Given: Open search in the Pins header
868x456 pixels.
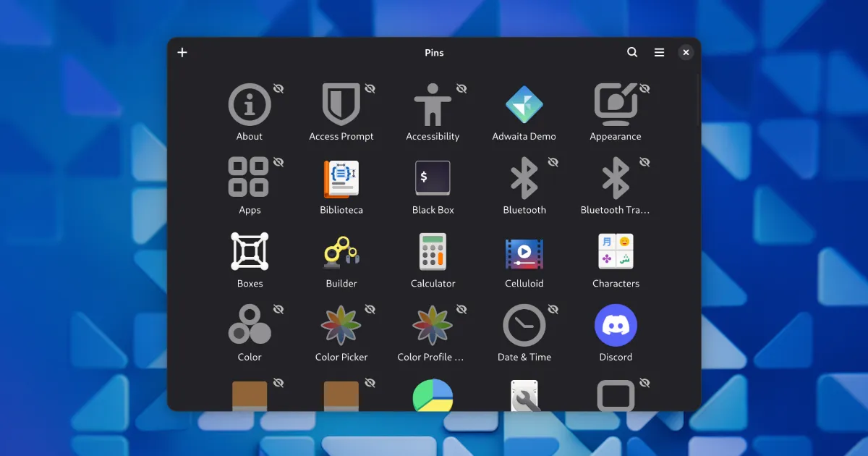Looking at the screenshot, I should 632,52.
